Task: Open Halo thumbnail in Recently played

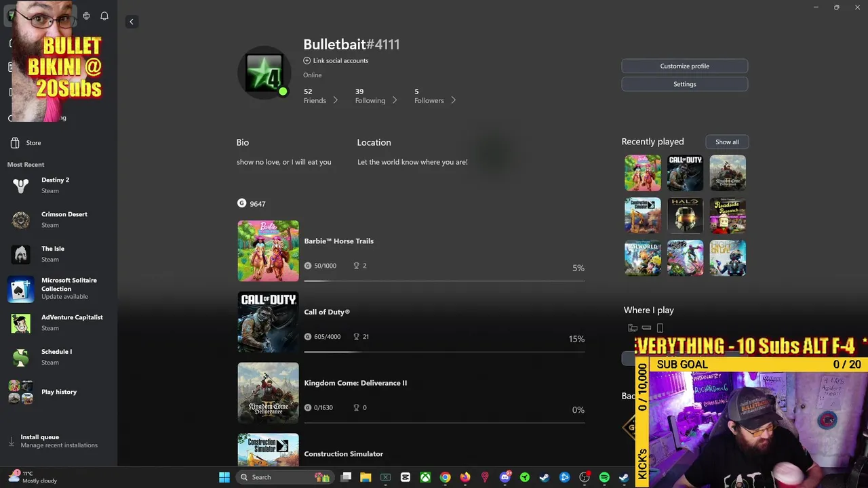Action: pos(685,216)
